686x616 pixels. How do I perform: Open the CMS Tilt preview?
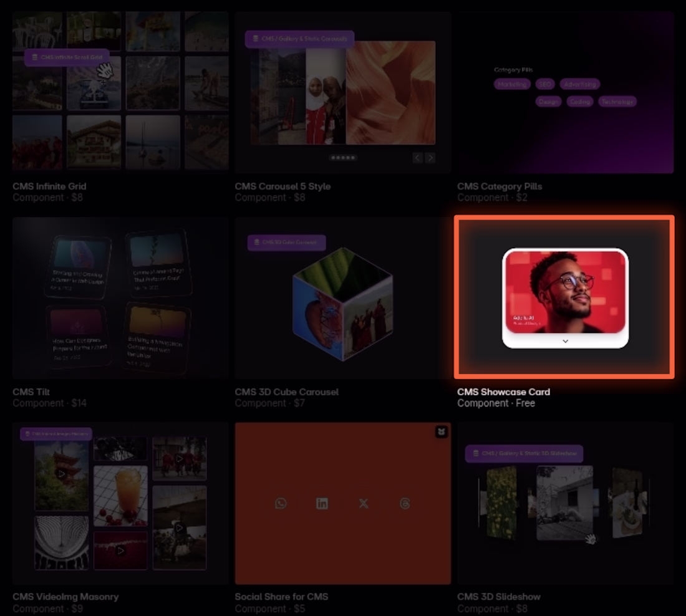[x=120, y=298]
